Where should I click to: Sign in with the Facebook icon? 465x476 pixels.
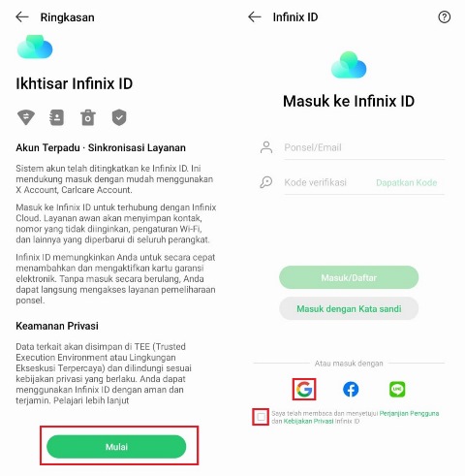click(x=351, y=389)
